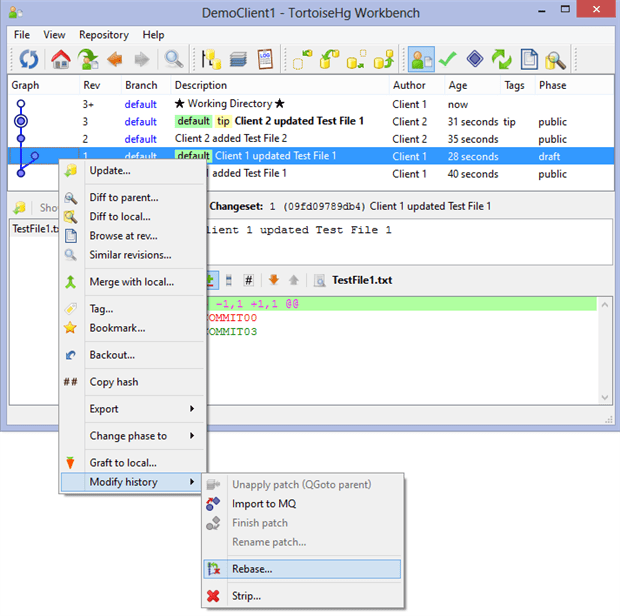
Task: Select Graft to local... entry
Action: tap(133, 463)
